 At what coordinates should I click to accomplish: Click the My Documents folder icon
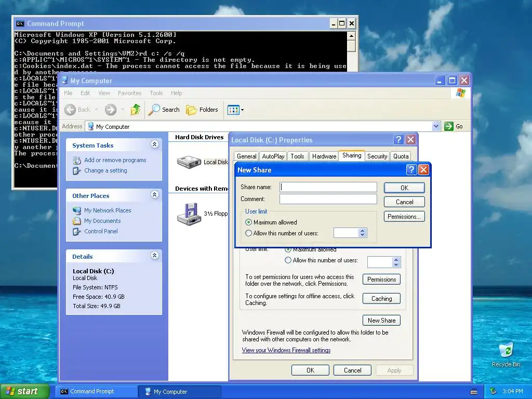coord(77,221)
